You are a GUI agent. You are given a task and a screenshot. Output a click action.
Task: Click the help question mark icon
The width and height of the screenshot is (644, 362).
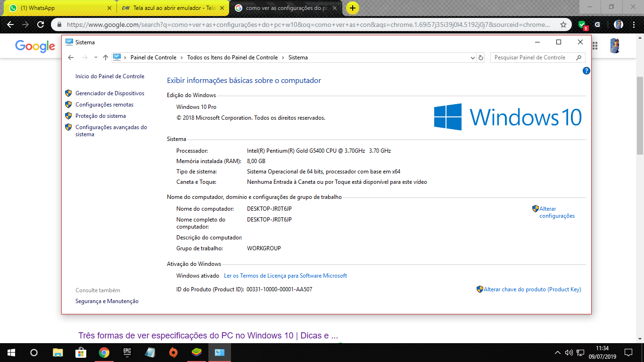(x=586, y=71)
